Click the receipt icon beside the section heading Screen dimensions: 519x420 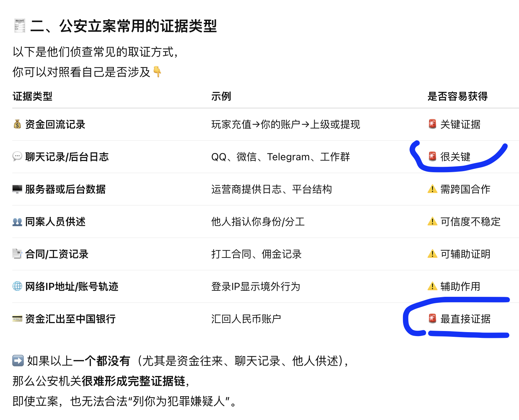(x=19, y=26)
